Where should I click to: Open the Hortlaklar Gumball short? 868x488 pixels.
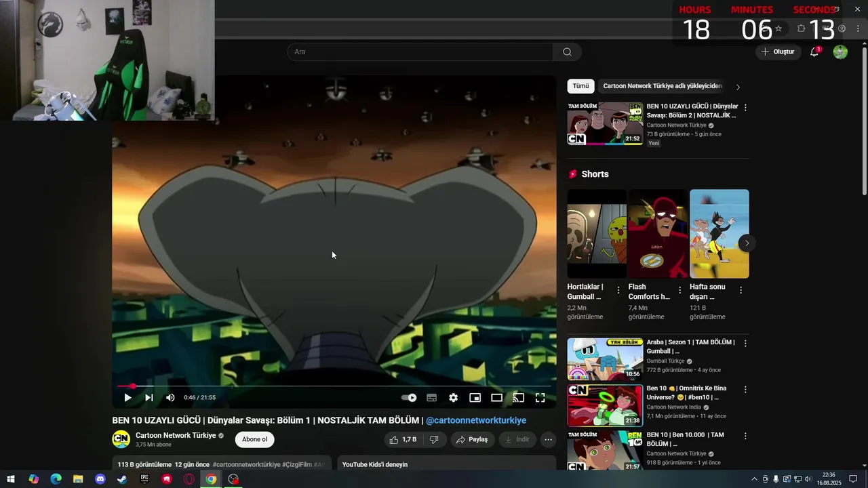click(597, 234)
